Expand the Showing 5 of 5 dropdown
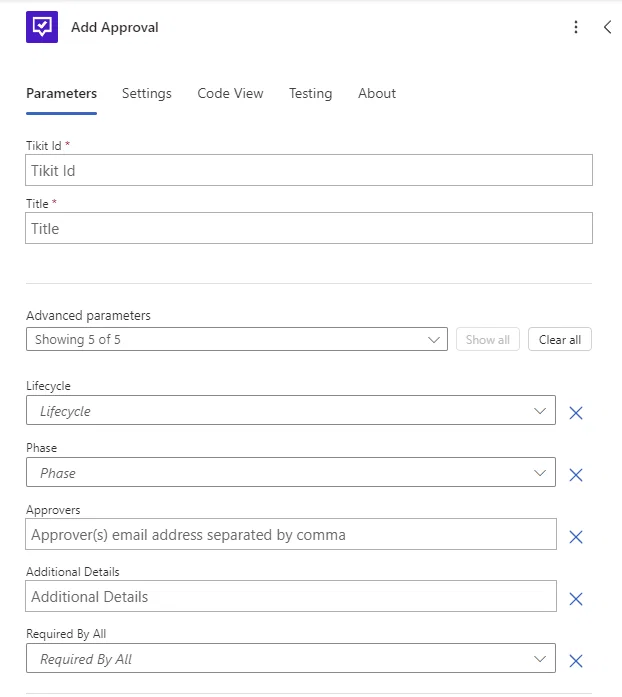The image size is (622, 697). 237,340
